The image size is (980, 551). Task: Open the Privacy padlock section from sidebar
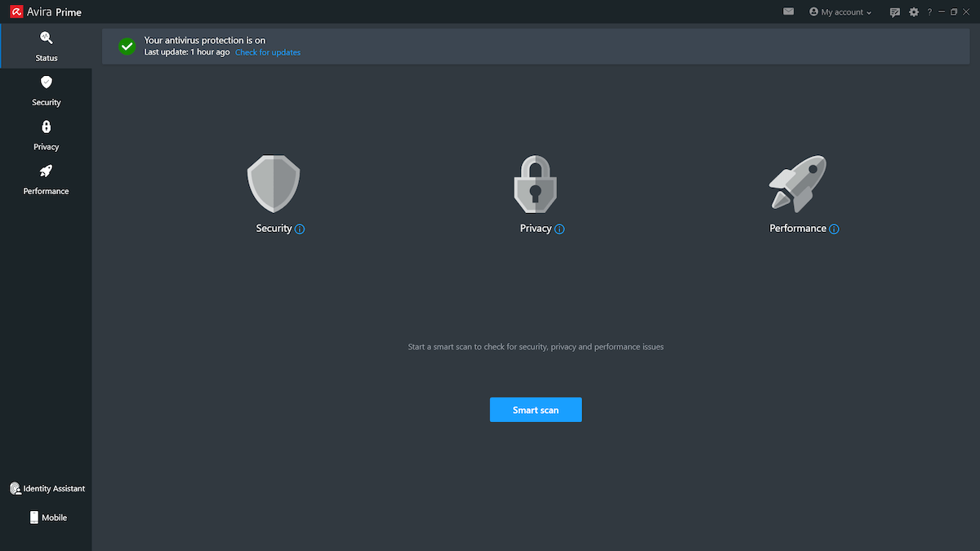(x=46, y=127)
